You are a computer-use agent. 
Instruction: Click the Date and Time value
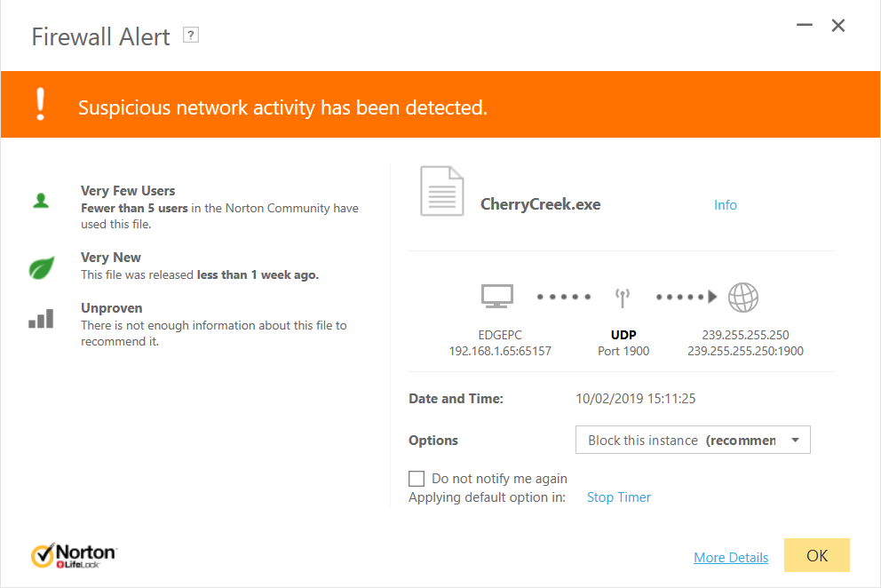636,399
